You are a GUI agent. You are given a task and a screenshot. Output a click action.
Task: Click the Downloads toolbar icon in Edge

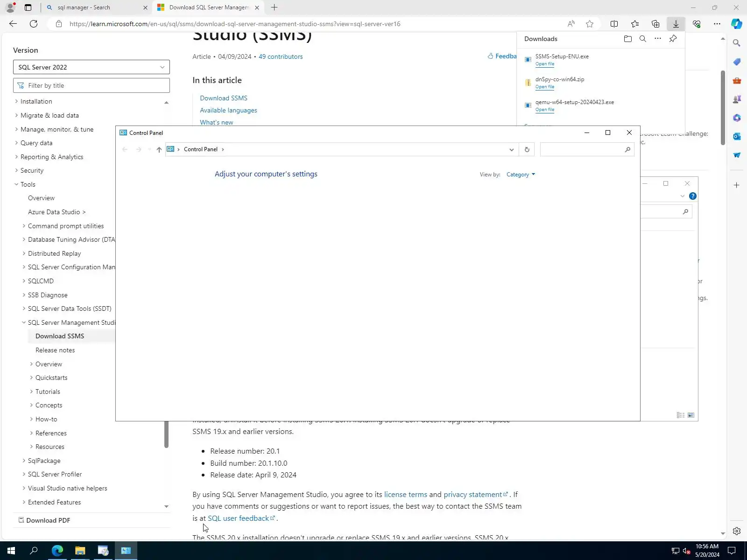tap(676, 24)
